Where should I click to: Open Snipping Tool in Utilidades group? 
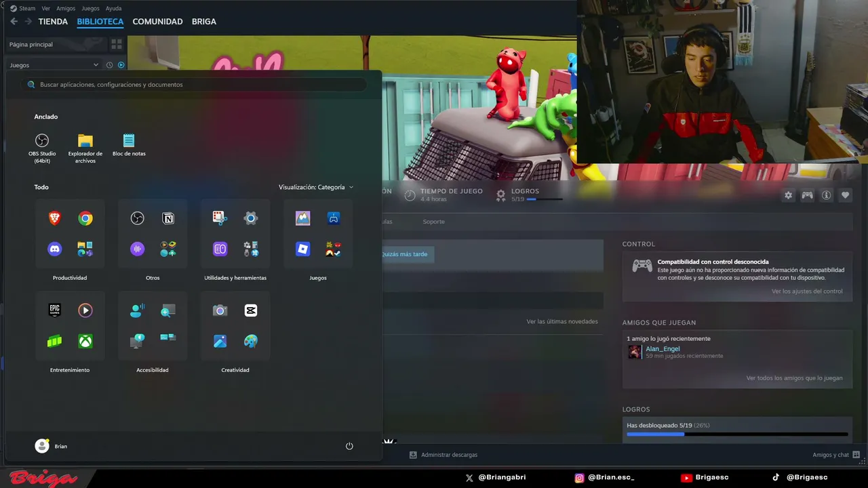pos(220,218)
